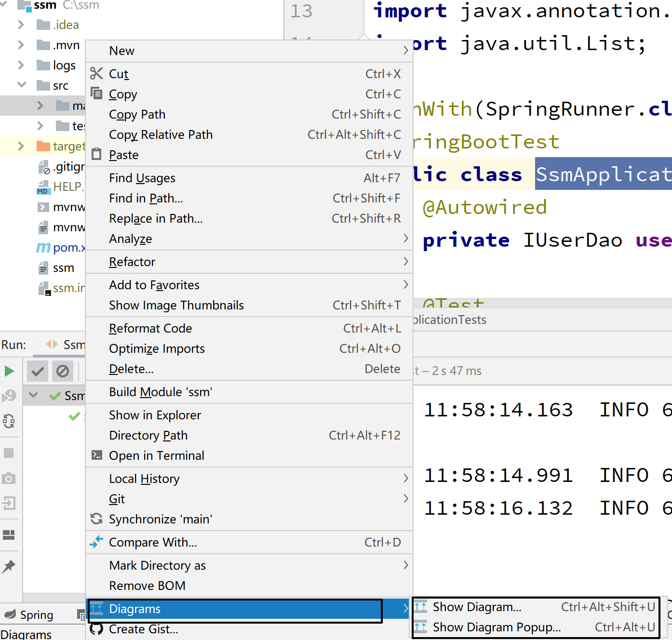672x640 pixels.
Task: Click the Cut scissors icon
Action: coord(96,73)
